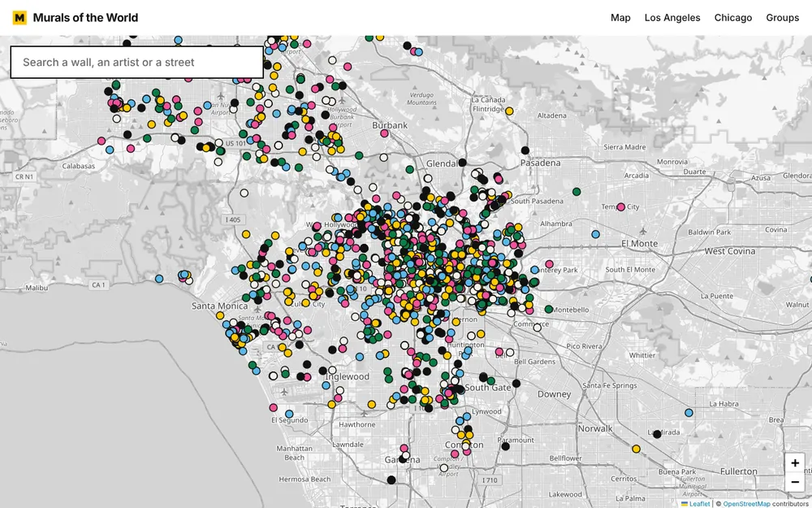This screenshot has width=812, height=508.
Task: Open the Groups page
Action: pyautogui.click(x=783, y=18)
